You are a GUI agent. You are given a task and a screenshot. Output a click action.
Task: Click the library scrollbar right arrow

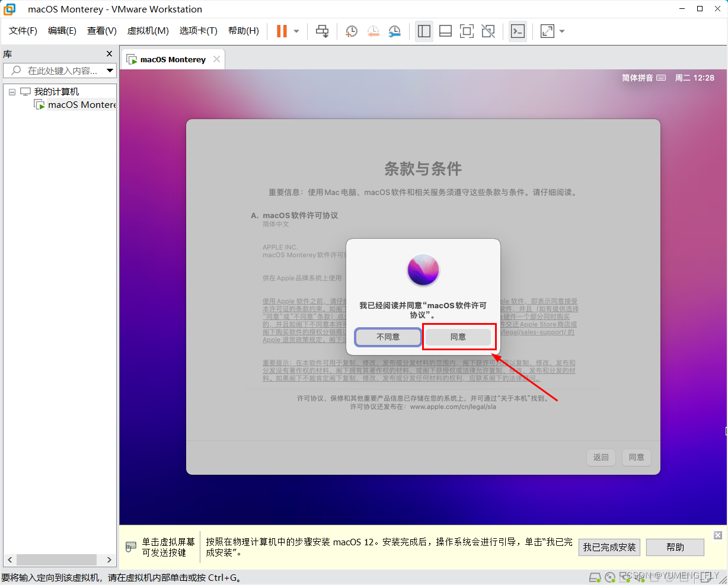[x=109, y=560]
